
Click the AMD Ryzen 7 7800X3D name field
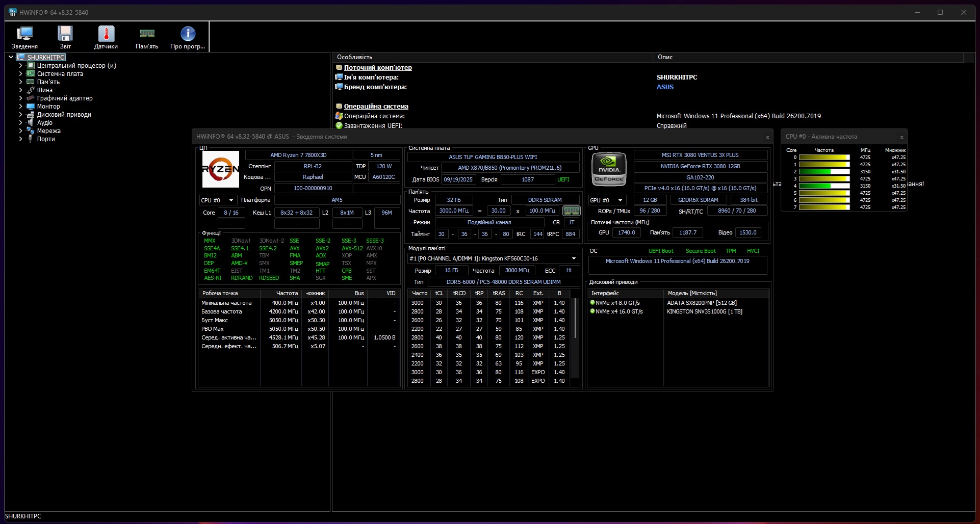(x=298, y=155)
